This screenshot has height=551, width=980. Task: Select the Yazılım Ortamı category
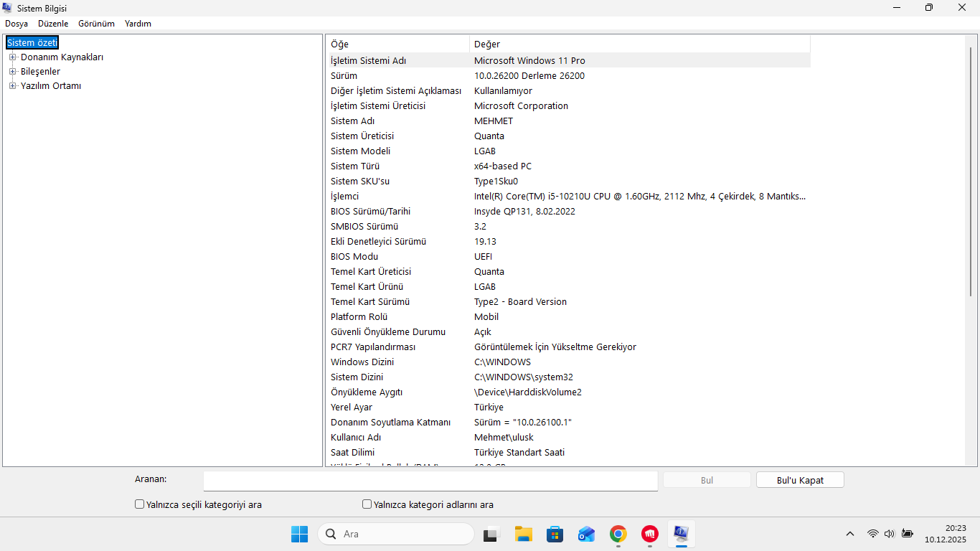51,86
